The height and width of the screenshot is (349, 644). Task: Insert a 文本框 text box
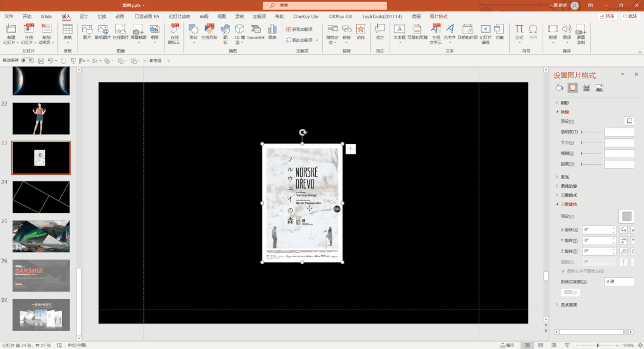click(x=399, y=33)
